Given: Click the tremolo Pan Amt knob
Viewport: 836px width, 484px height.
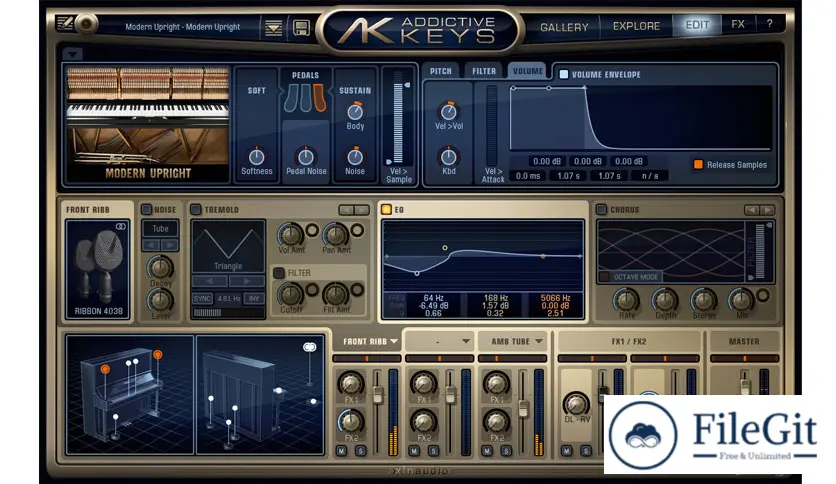Looking at the screenshot, I should (x=335, y=235).
